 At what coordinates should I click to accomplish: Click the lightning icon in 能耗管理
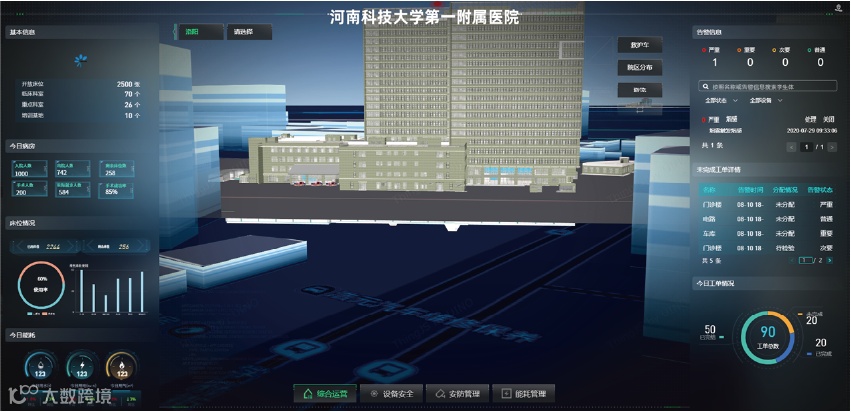point(507,394)
